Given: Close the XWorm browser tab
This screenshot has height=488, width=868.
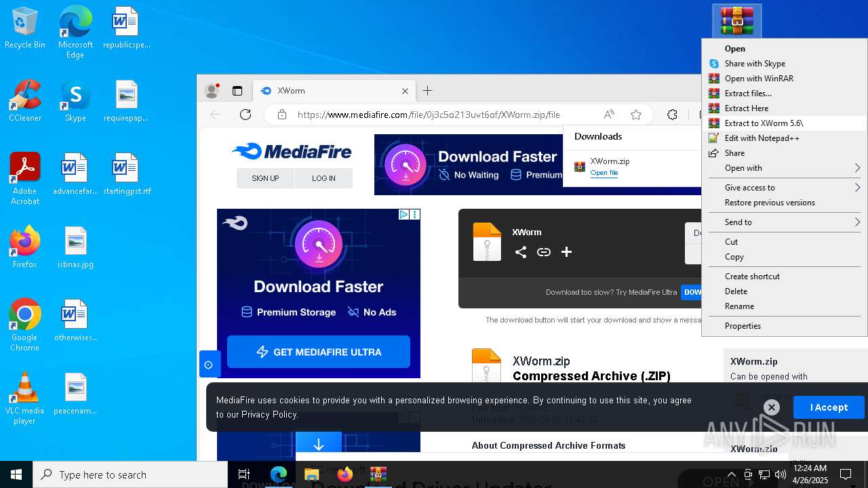Looking at the screenshot, I should coord(405,91).
